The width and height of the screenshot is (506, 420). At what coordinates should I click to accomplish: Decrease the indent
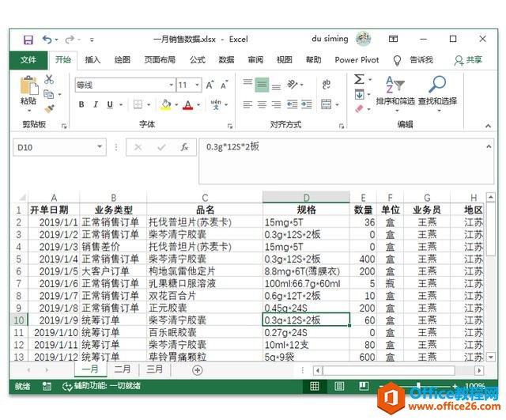pos(293,104)
